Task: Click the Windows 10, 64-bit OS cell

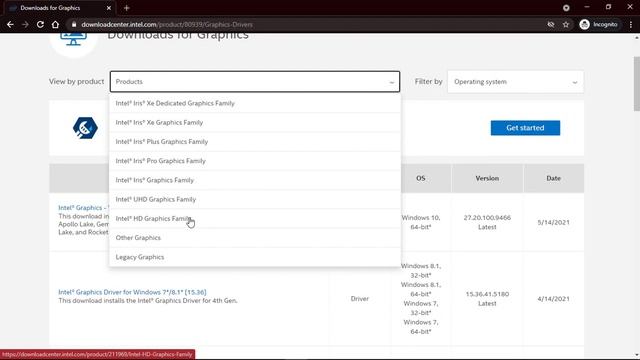Action: (x=421, y=222)
